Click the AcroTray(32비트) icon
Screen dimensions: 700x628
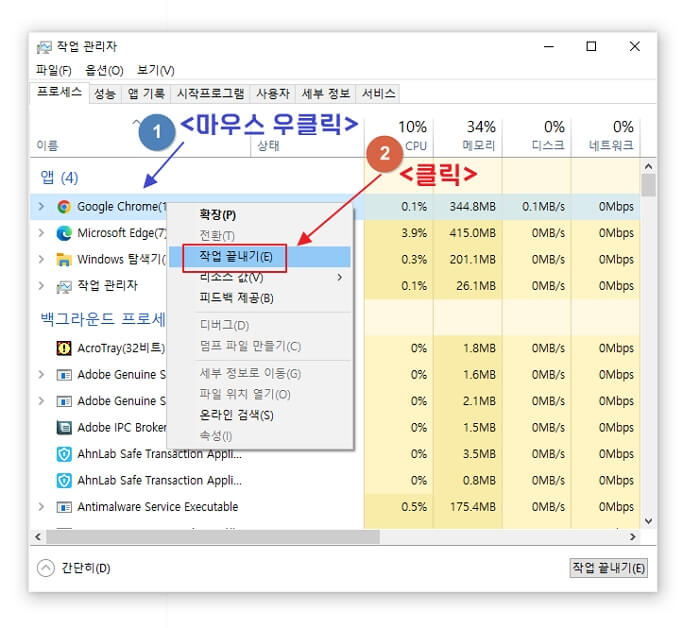tap(64, 348)
